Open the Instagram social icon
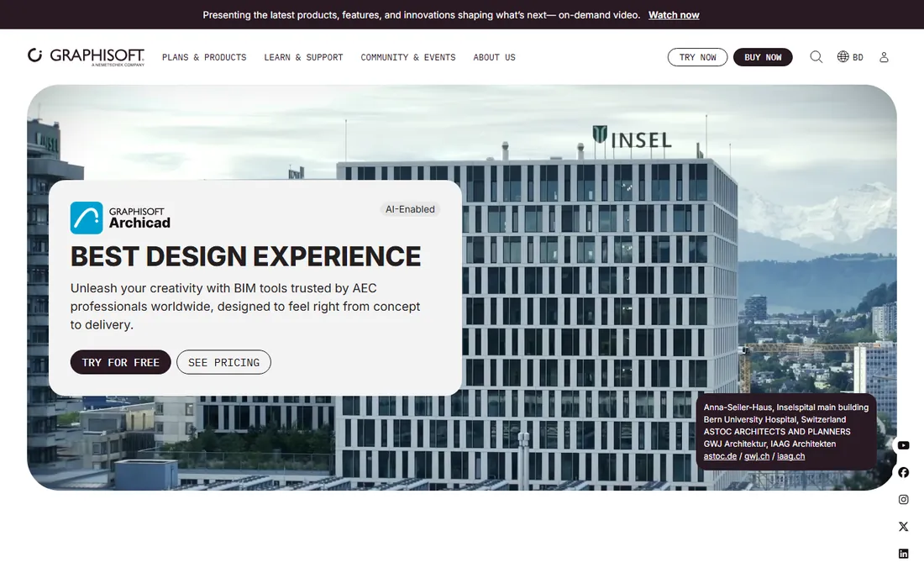 click(x=903, y=500)
